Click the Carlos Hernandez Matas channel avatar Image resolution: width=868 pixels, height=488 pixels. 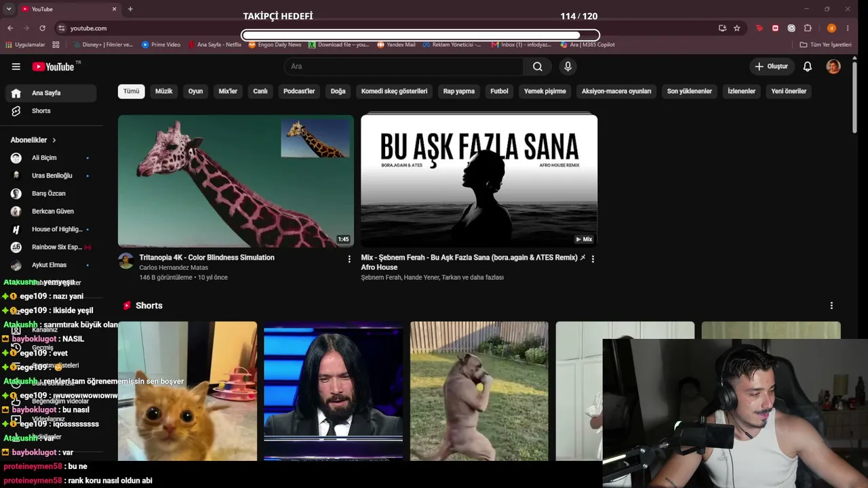click(126, 261)
